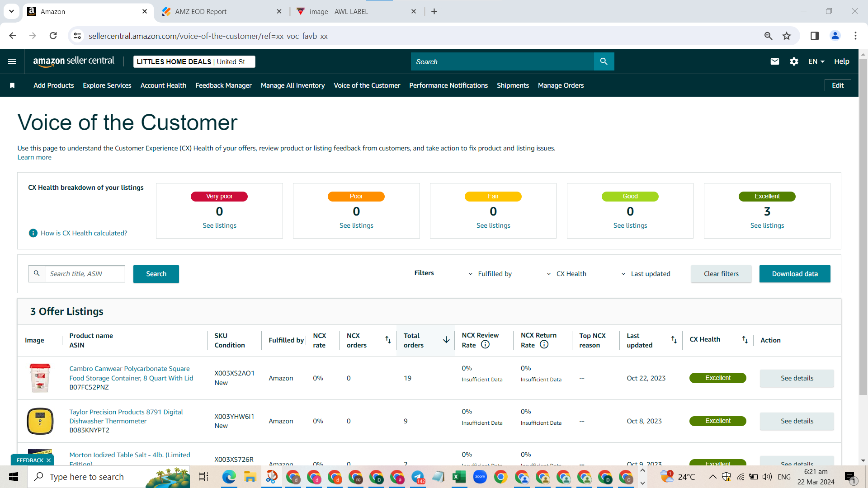Image resolution: width=868 pixels, height=488 pixels.
Task: Open File Explorer from the taskbar
Action: tap(250, 477)
